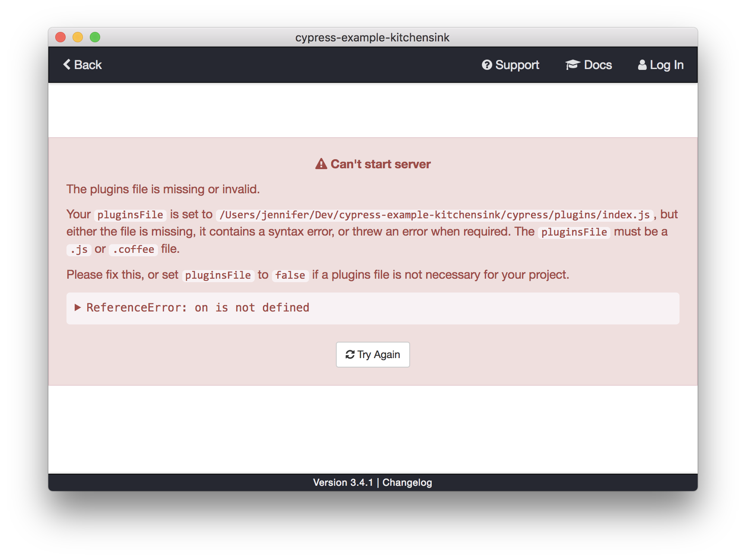Open Support via question mark icon
Screen dimensions: 746x560
click(487, 65)
